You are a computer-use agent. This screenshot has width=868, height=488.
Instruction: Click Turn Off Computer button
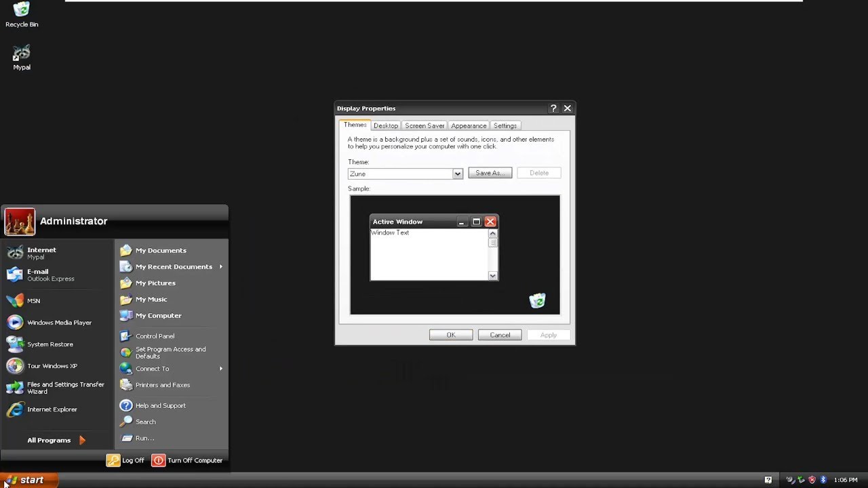(x=187, y=460)
